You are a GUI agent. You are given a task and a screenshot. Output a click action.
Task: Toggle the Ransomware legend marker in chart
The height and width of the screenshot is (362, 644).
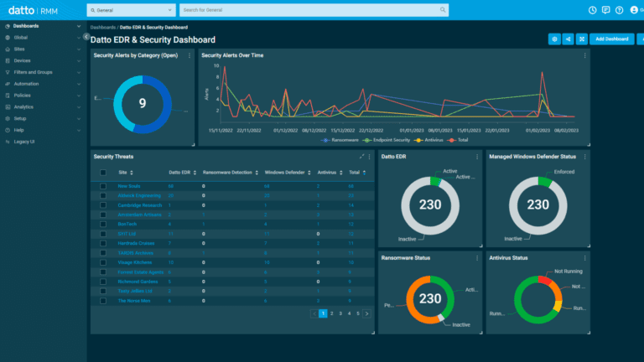tap(325, 141)
